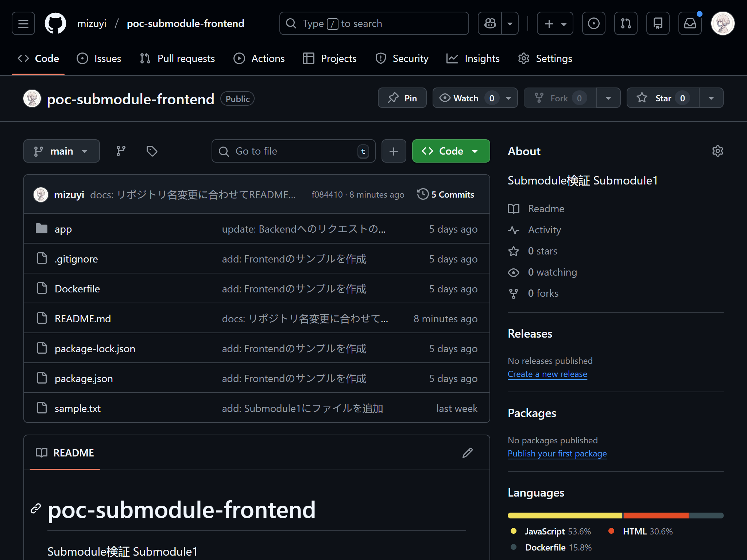Viewport: 747px width, 560px height.
Task: Open the Copilot icon in the header
Action: point(490,23)
